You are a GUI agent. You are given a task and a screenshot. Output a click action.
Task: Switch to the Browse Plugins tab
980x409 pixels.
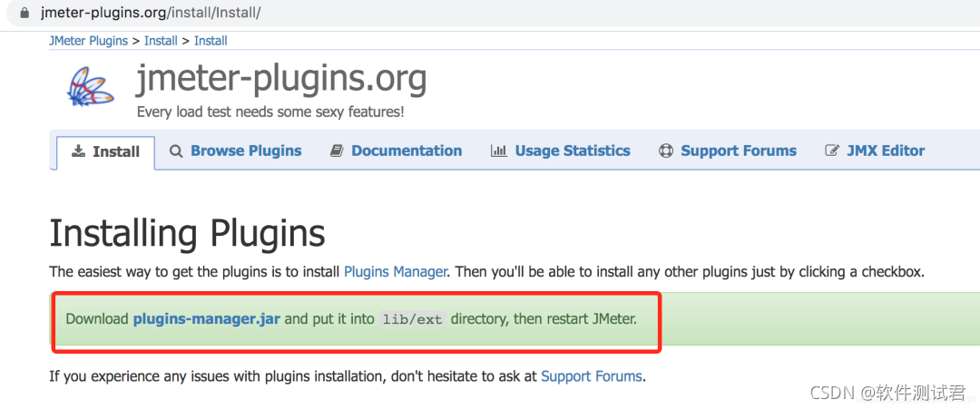click(x=236, y=151)
